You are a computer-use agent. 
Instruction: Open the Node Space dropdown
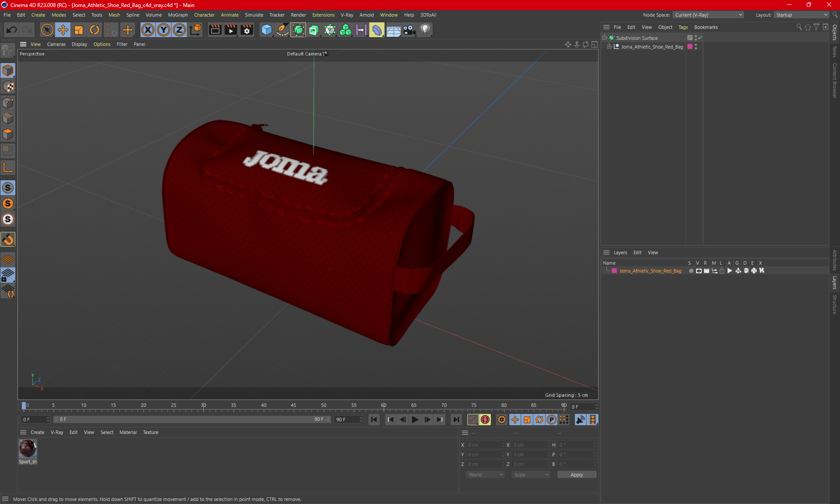708,15
